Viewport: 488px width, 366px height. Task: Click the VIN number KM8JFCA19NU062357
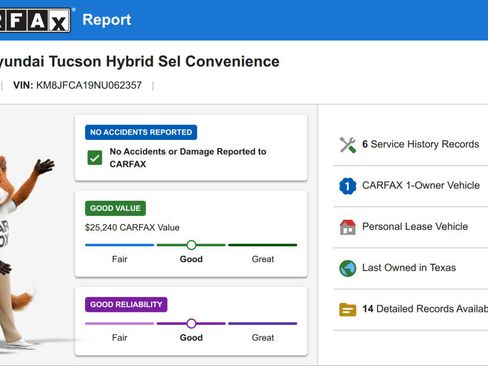click(89, 85)
